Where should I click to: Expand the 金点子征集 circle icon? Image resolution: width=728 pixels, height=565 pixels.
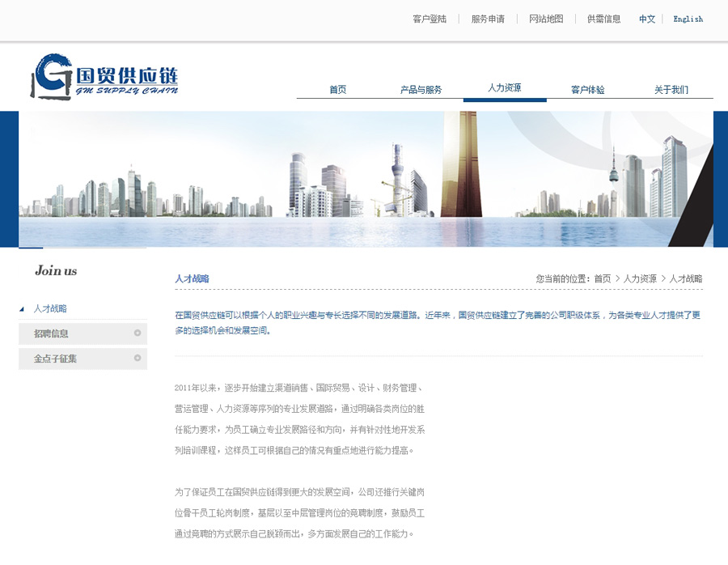pos(138,358)
